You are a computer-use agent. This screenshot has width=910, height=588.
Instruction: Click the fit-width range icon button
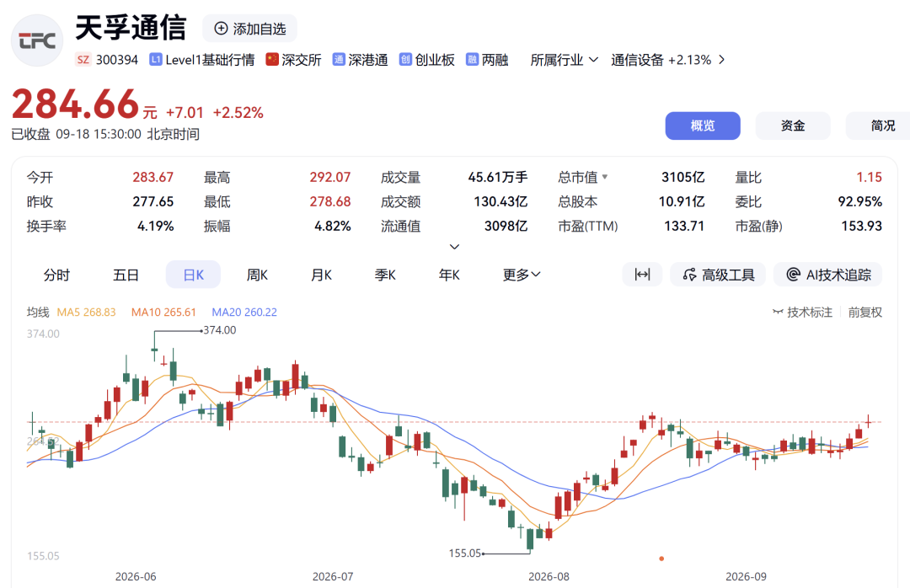click(x=642, y=275)
